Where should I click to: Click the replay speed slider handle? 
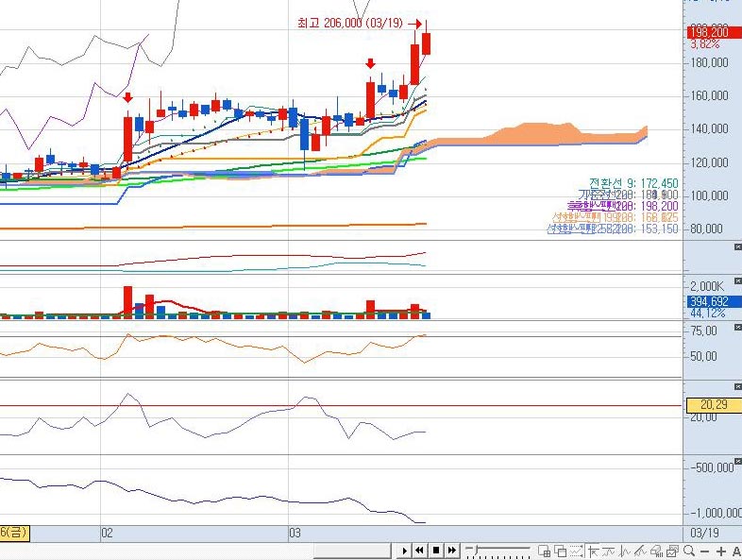477,550
